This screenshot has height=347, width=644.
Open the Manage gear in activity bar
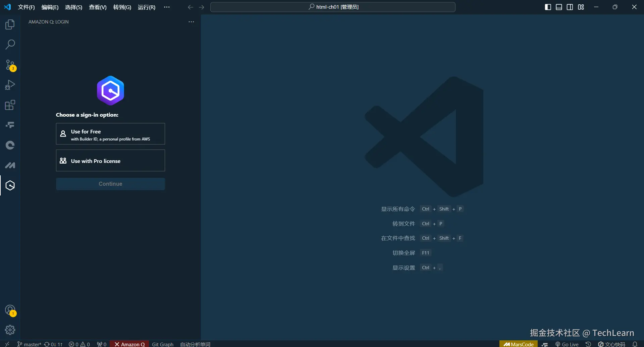tap(10, 330)
